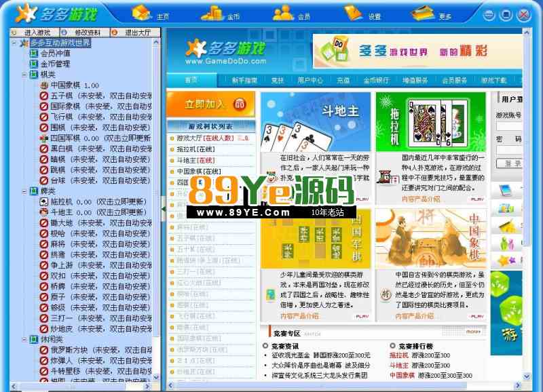This screenshot has width=543, height=392.
Task: Select 俄罗斯方块 tree row
Action: 96,350
